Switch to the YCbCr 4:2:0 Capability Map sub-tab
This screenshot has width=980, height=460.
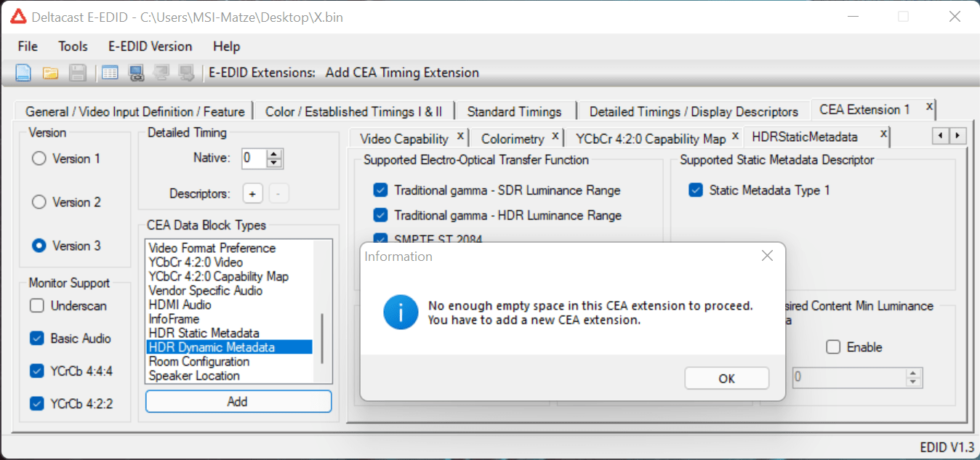click(x=651, y=139)
